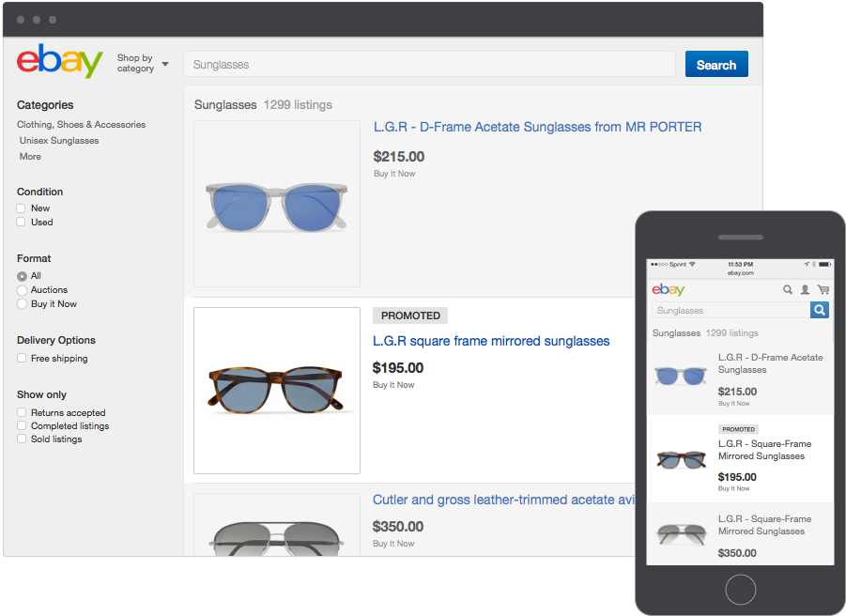
Task: Check New under Condition
Action: tap(21, 208)
